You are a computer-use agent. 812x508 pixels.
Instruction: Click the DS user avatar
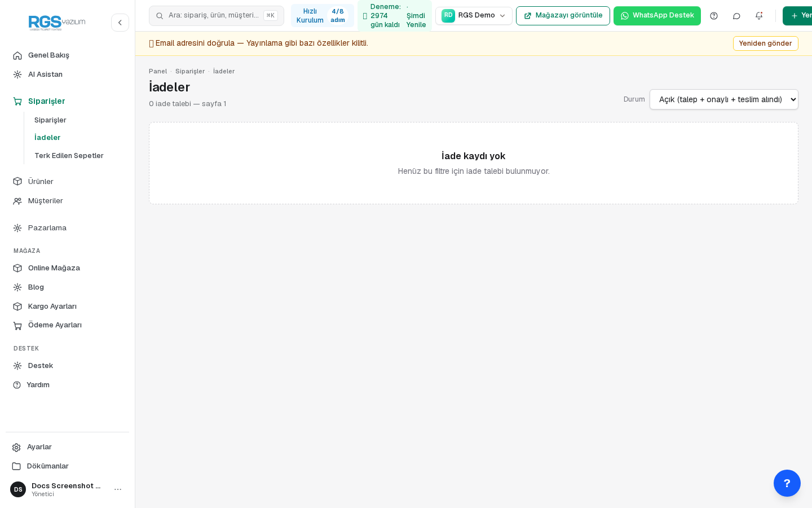[x=18, y=489]
